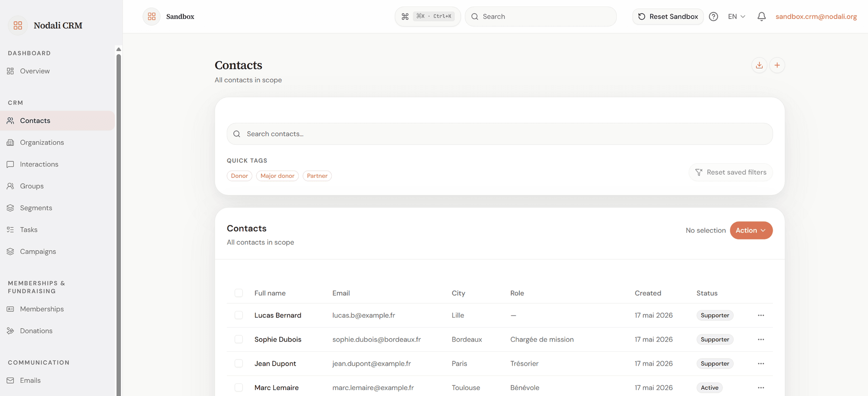Click the Campaigns stack icon

pyautogui.click(x=10, y=251)
